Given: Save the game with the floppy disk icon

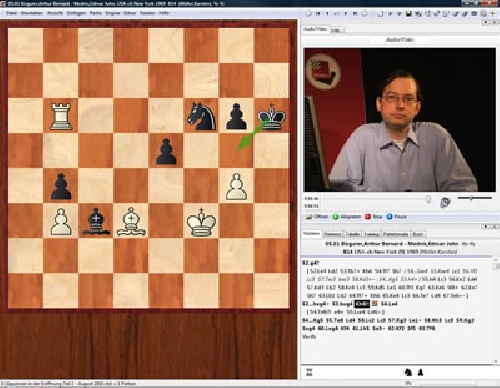Looking at the screenshot, I should (409, 14).
